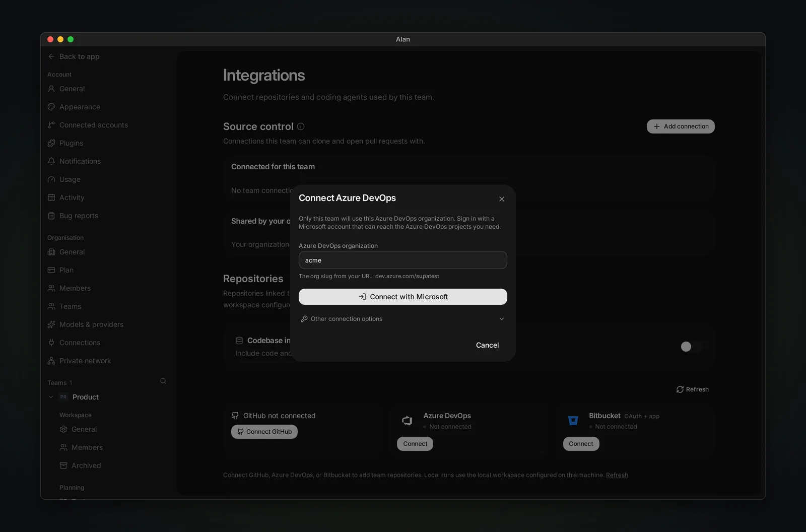The height and width of the screenshot is (532, 806).
Task: Connect the Azure DevOps card
Action: [415, 444]
